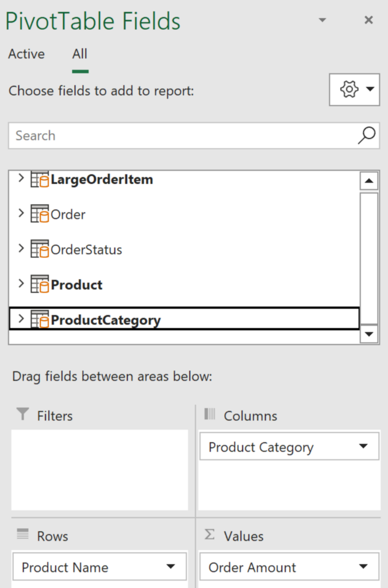
Task: Expand the OrderStatus table chevron
Action: (21, 249)
